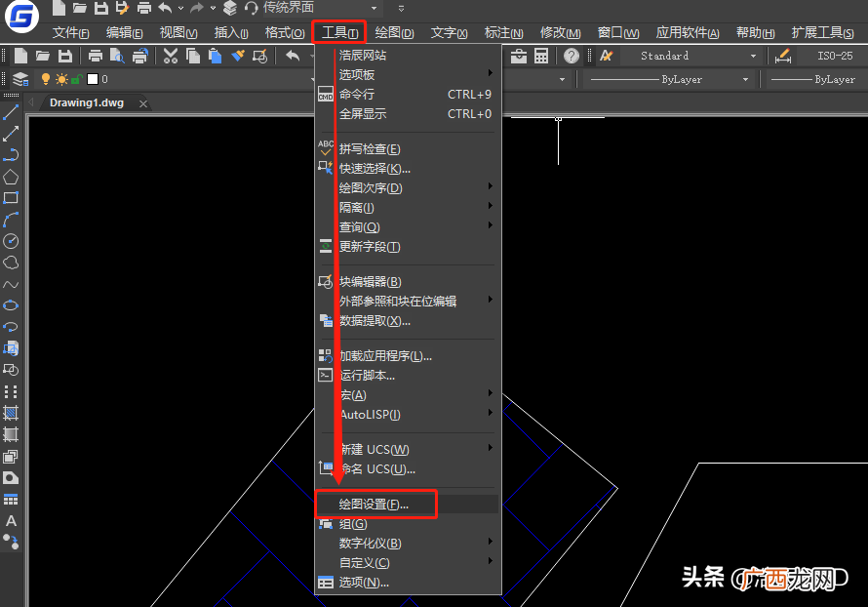Select the Spline tool
Screen dimensions: 868x607
pos(11,284)
